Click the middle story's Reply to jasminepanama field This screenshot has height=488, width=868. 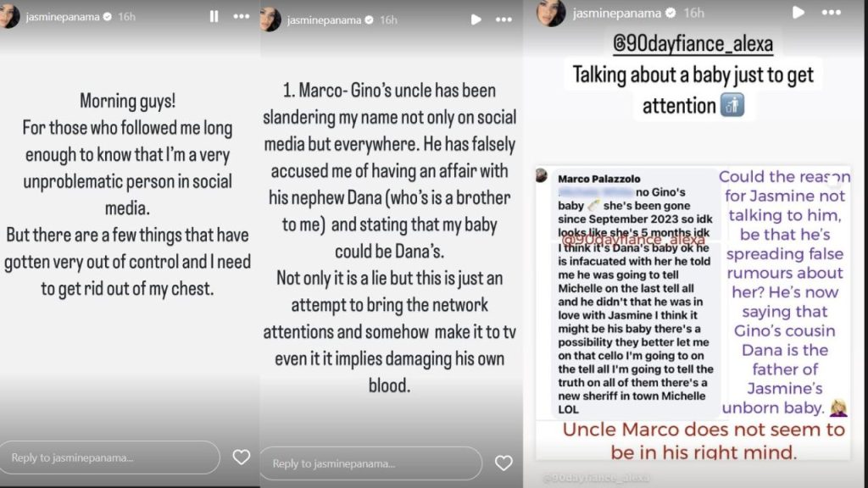click(x=371, y=463)
